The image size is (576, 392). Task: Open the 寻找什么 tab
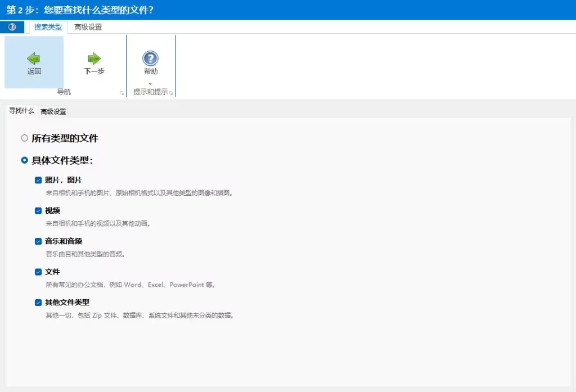20,111
